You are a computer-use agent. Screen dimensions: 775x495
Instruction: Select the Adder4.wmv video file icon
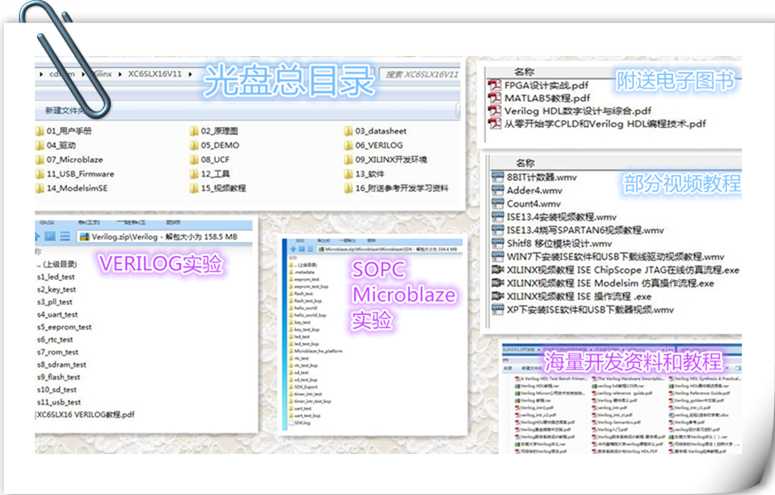point(498,190)
